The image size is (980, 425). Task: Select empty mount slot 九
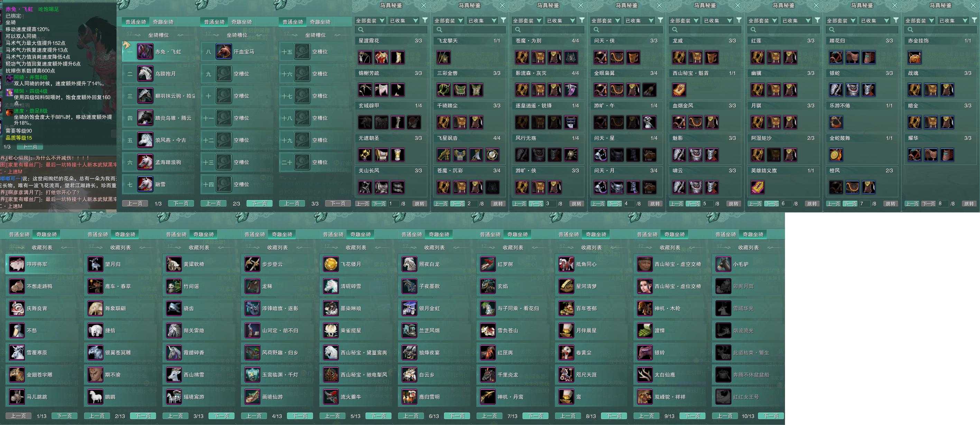236,74
